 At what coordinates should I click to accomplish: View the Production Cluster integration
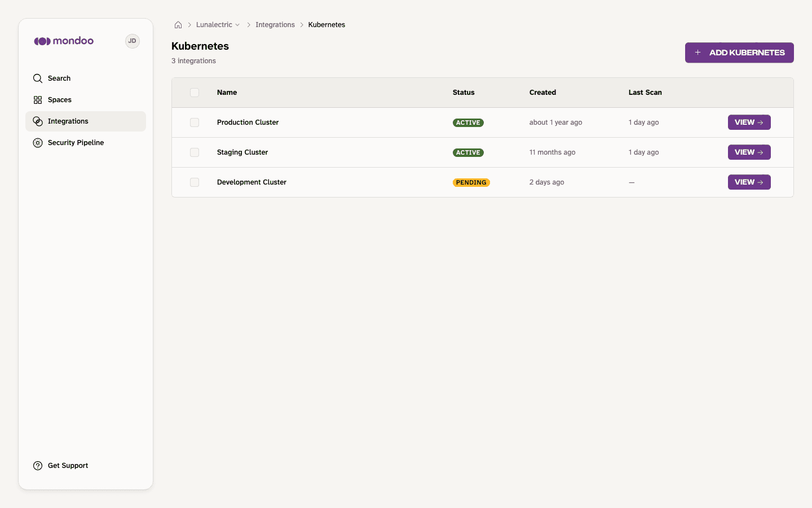pyautogui.click(x=749, y=122)
